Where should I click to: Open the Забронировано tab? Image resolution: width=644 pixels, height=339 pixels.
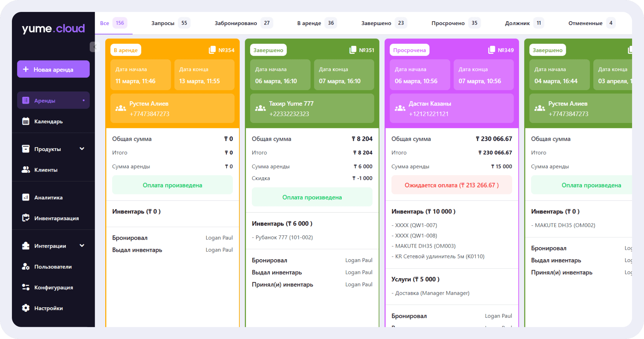coord(243,23)
